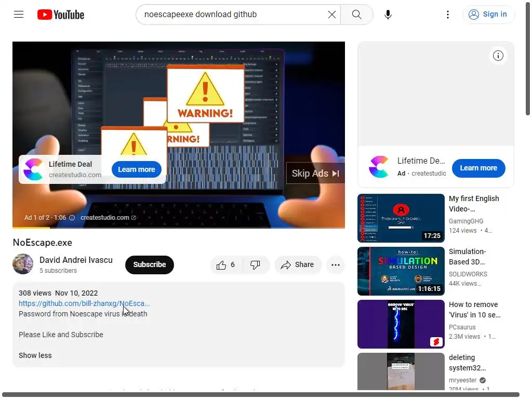Click CreateStudio logo in sidebar ad

[x=379, y=167]
